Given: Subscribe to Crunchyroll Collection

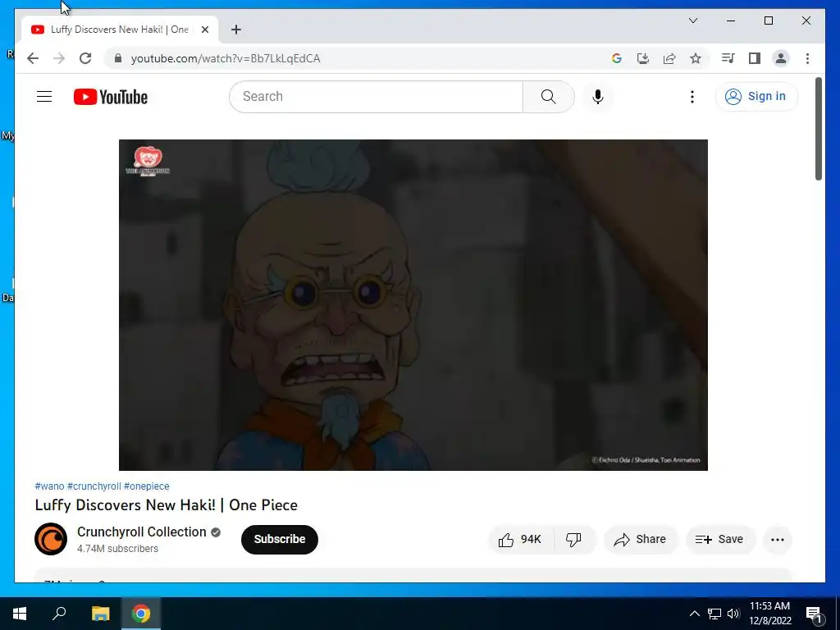Looking at the screenshot, I should [x=279, y=540].
